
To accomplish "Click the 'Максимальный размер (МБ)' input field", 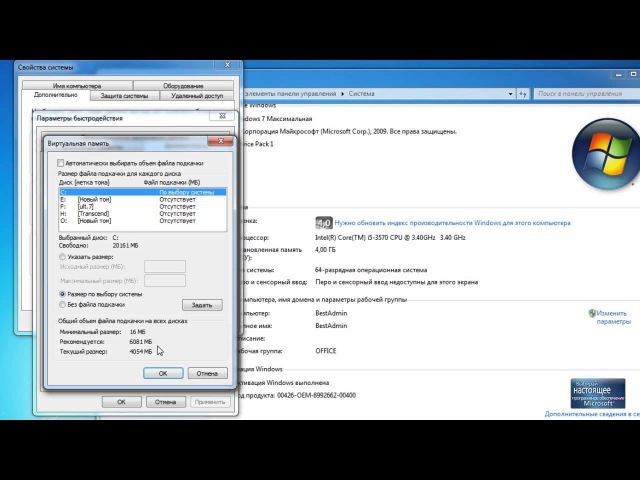I will (165, 281).
